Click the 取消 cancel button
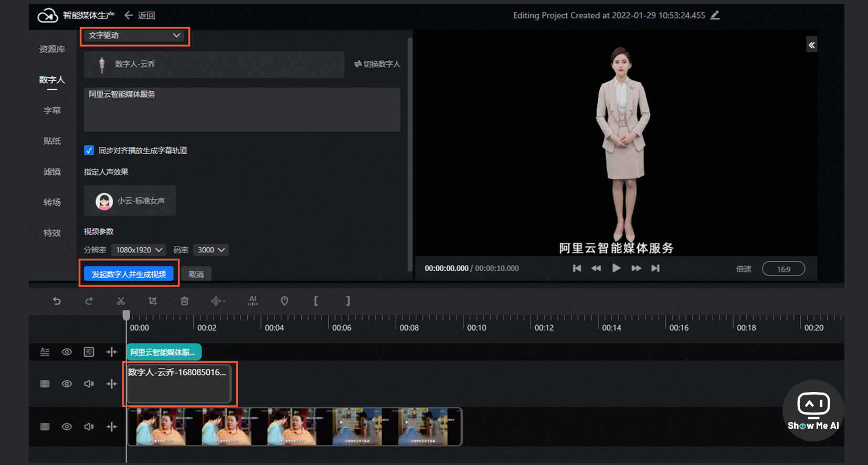Viewport: 868px width, 465px height. (196, 274)
